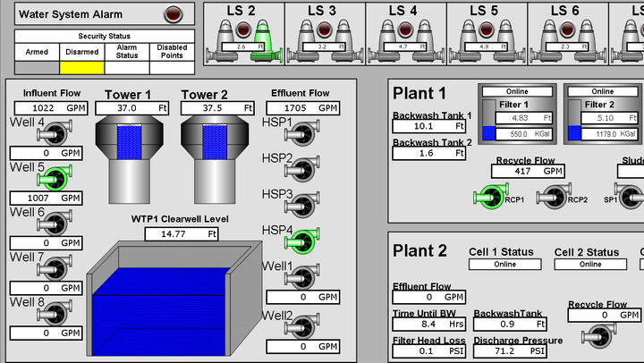Open the Well 7 pump icon
This screenshot has height=363, width=644.
click(55, 267)
